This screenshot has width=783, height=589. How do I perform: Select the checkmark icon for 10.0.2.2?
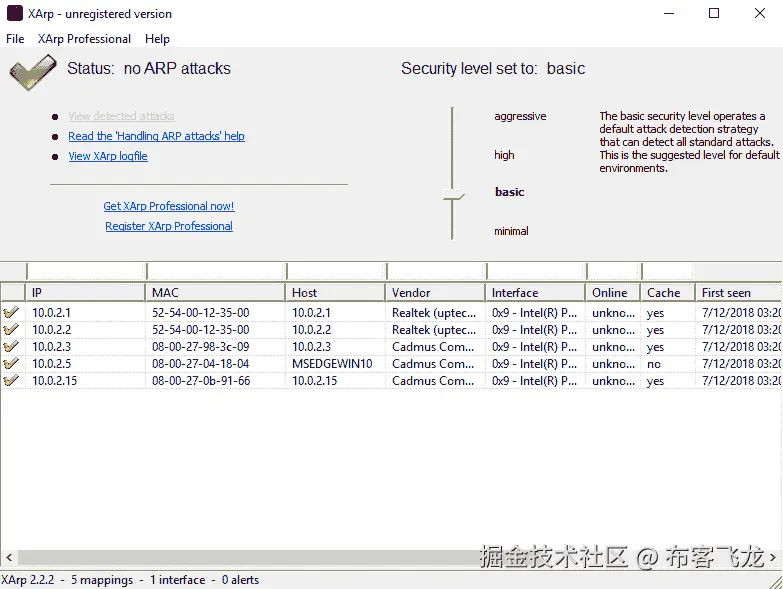[11, 329]
